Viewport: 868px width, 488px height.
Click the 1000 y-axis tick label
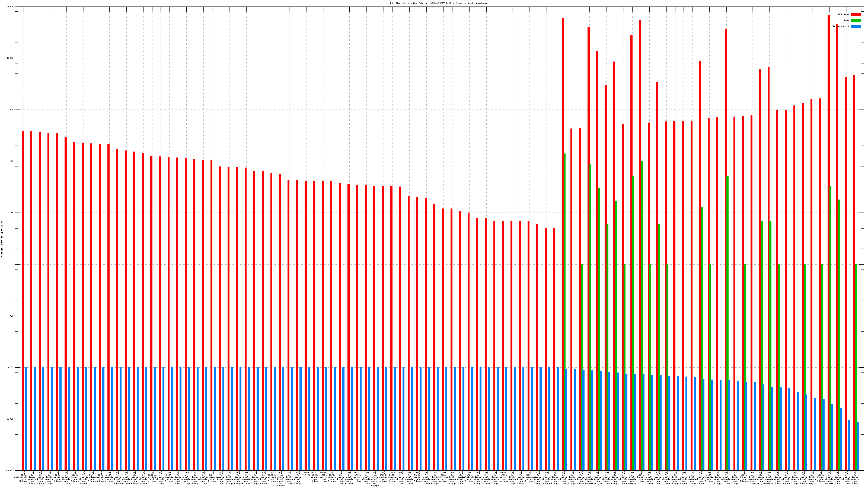[11, 110]
